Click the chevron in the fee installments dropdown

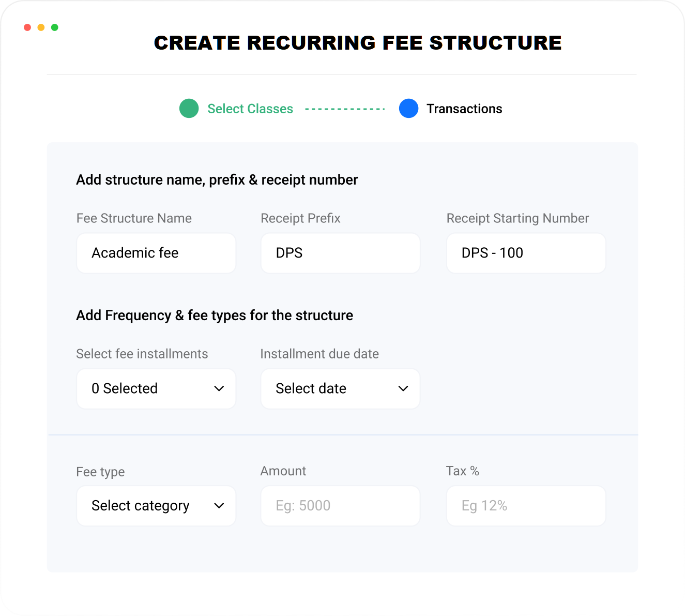coord(219,388)
